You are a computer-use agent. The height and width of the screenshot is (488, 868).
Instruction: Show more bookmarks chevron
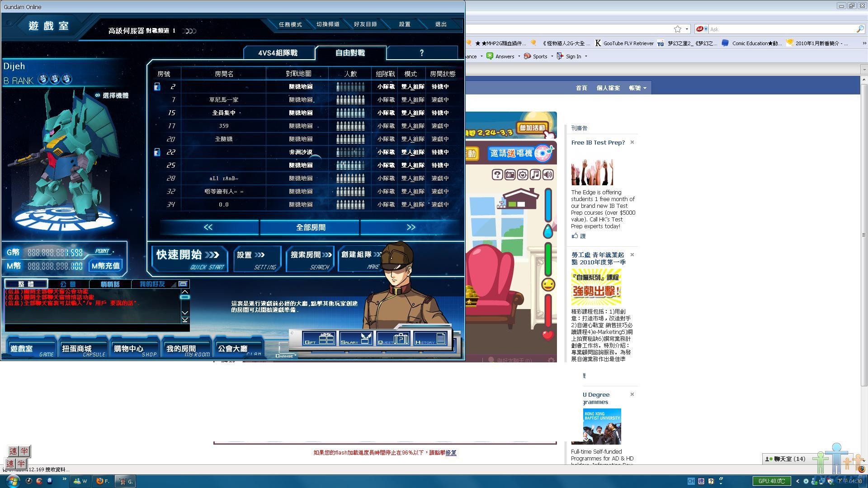[864, 43]
